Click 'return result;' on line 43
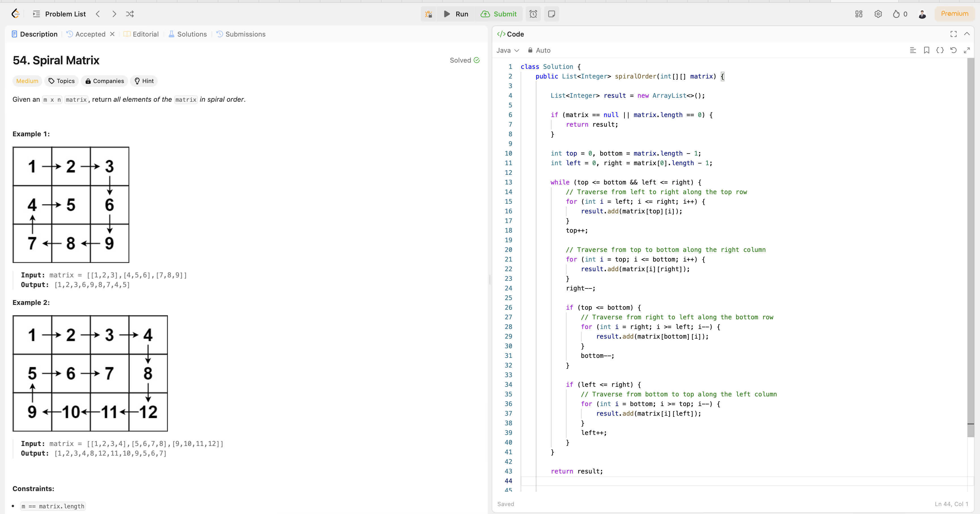The image size is (980, 514). tap(577, 471)
